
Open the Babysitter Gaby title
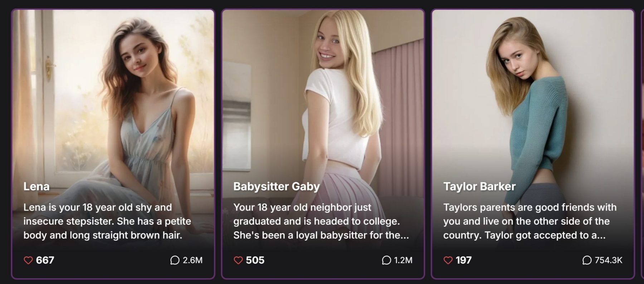tap(277, 186)
